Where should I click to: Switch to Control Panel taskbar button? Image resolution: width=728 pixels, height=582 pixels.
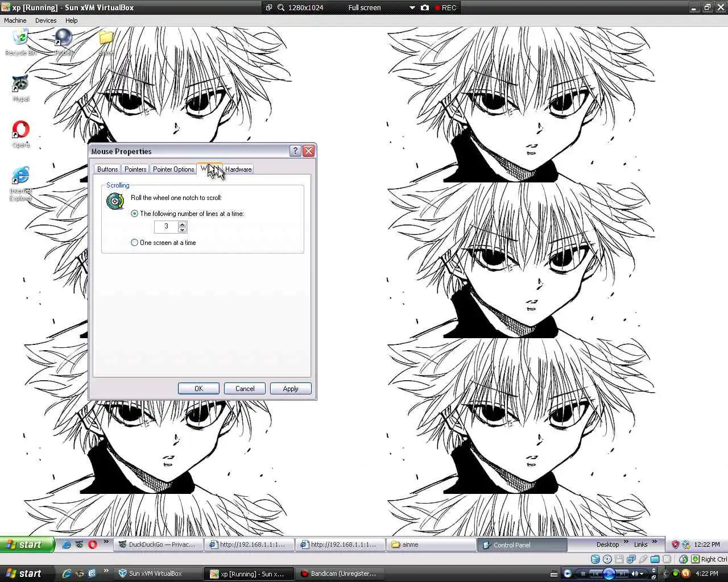(x=522, y=544)
